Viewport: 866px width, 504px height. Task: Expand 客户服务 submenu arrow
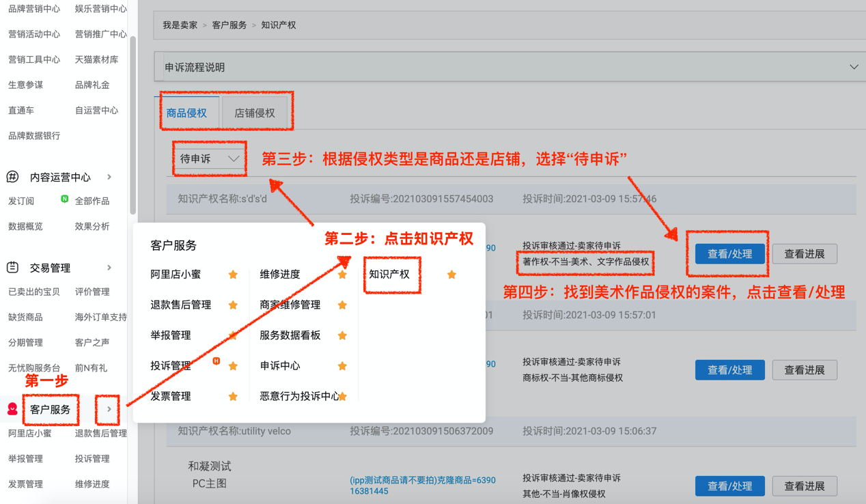[109, 410]
